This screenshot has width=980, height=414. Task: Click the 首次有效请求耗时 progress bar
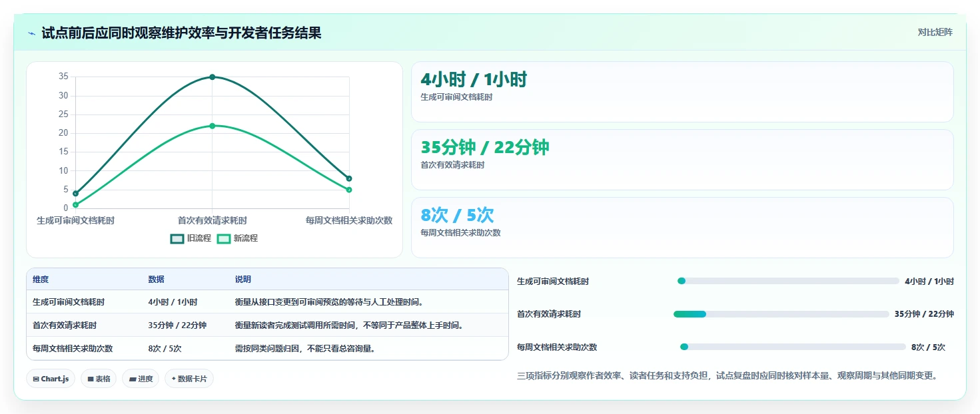781,314
